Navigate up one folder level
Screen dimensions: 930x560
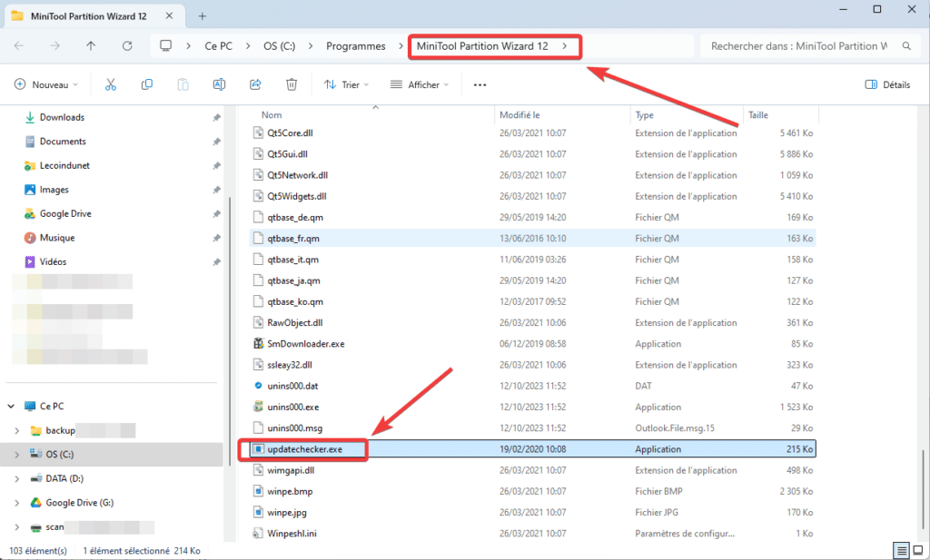click(x=91, y=45)
